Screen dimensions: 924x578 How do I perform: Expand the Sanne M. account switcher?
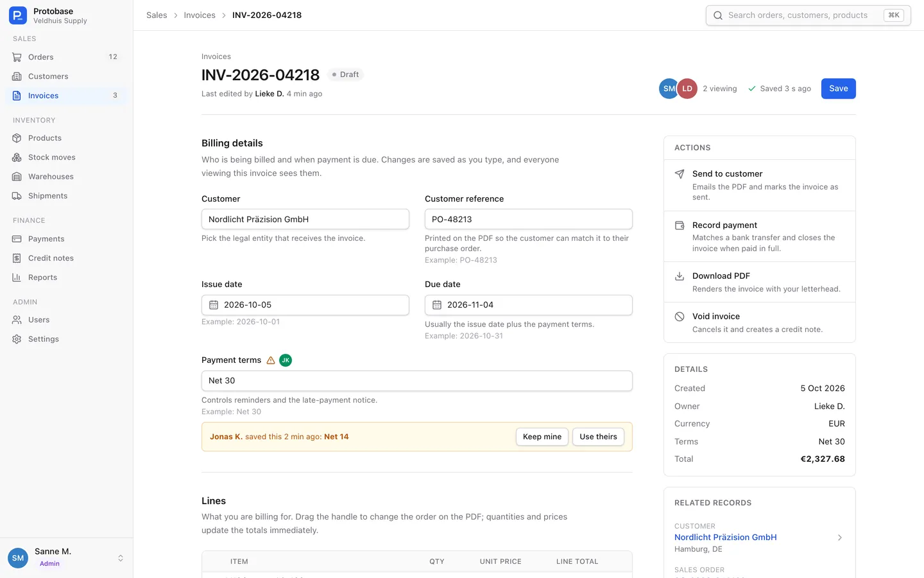(x=121, y=558)
